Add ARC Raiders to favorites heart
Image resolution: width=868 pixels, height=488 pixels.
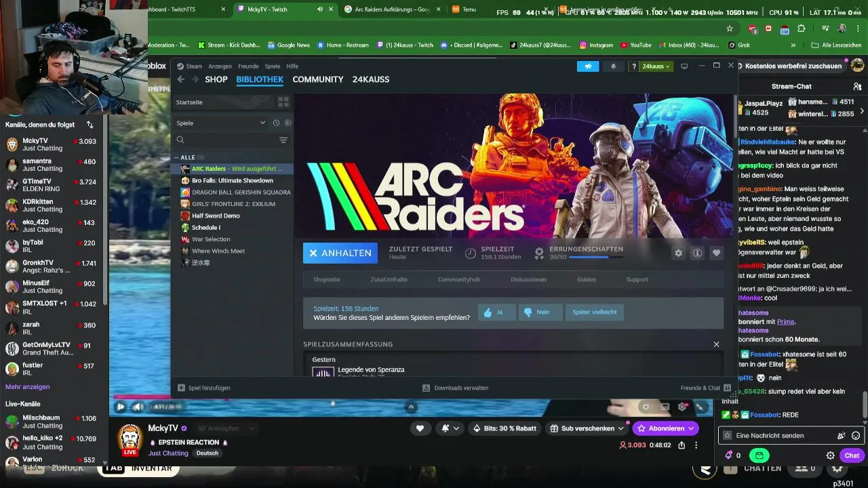(x=716, y=253)
